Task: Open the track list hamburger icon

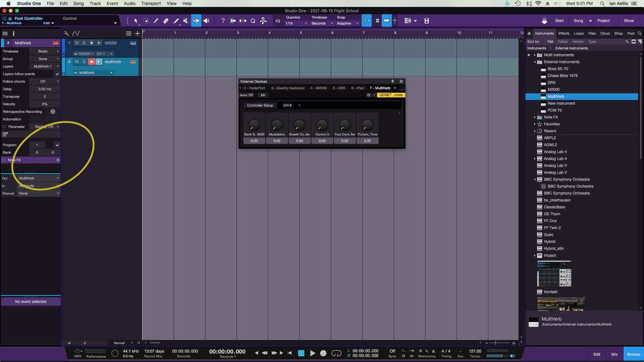Action: coord(5,33)
